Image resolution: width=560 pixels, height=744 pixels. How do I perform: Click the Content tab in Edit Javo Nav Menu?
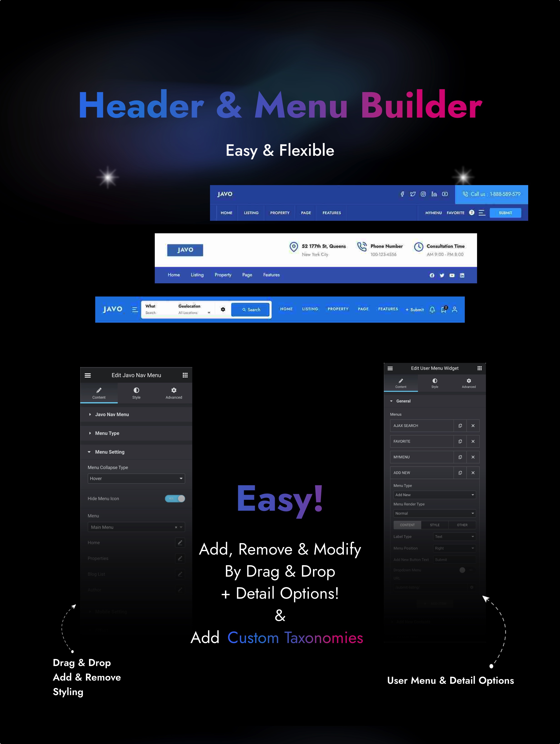tap(99, 393)
